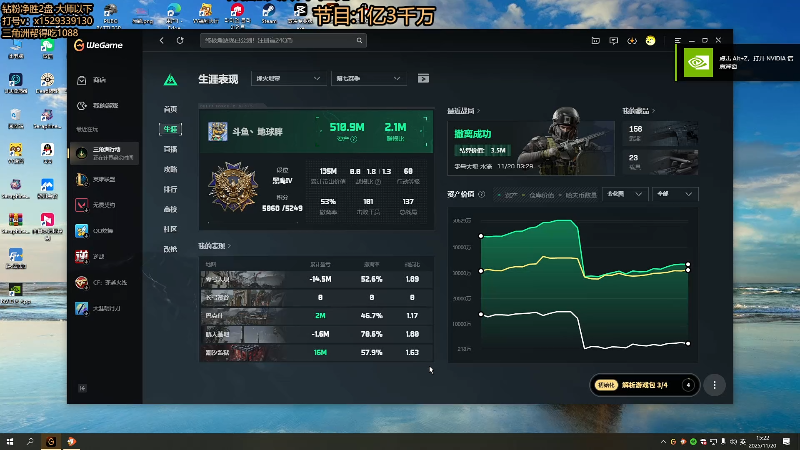Expand 最近战局 recent matches link

[x=464, y=111]
